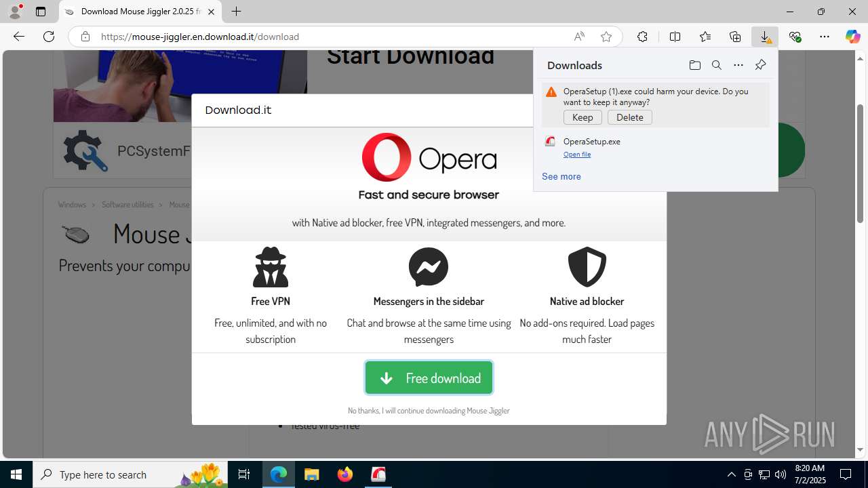Image resolution: width=868 pixels, height=488 pixels.
Task: Click the OperaSetup.exe file icon
Action: (550, 142)
